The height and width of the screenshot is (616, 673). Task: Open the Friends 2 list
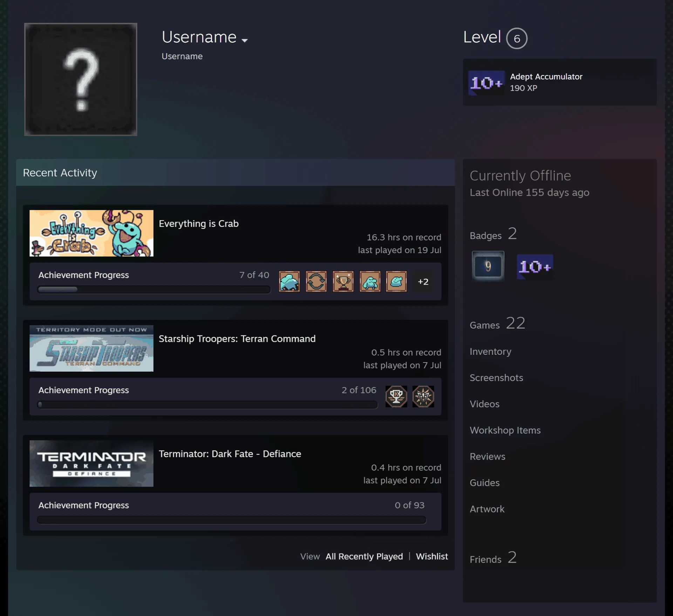493,558
